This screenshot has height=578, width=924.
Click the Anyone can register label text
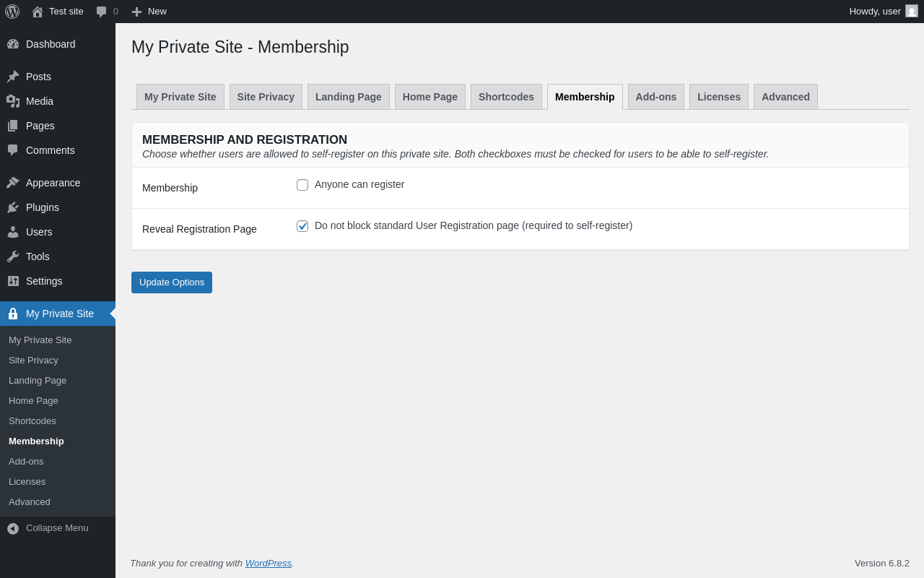coord(359,184)
